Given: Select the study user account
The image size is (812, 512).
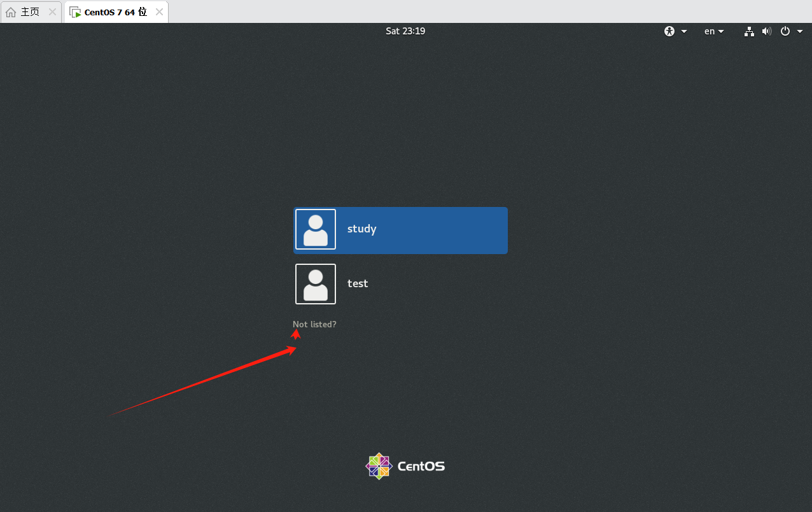Looking at the screenshot, I should tap(400, 230).
